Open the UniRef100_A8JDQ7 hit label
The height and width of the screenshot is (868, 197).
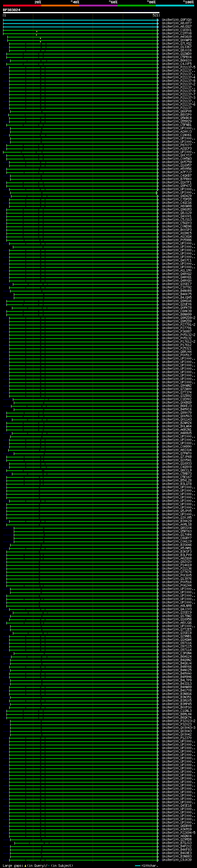[176, 26]
